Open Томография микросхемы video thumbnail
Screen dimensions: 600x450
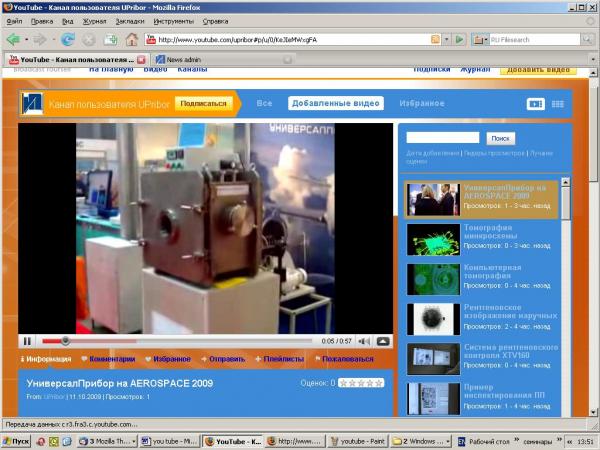pyautogui.click(x=434, y=240)
